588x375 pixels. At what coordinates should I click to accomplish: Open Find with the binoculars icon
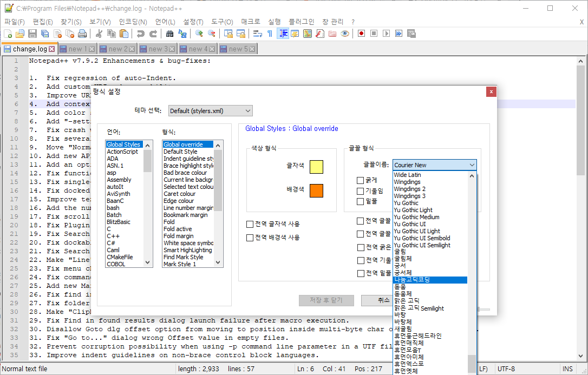(x=170, y=34)
